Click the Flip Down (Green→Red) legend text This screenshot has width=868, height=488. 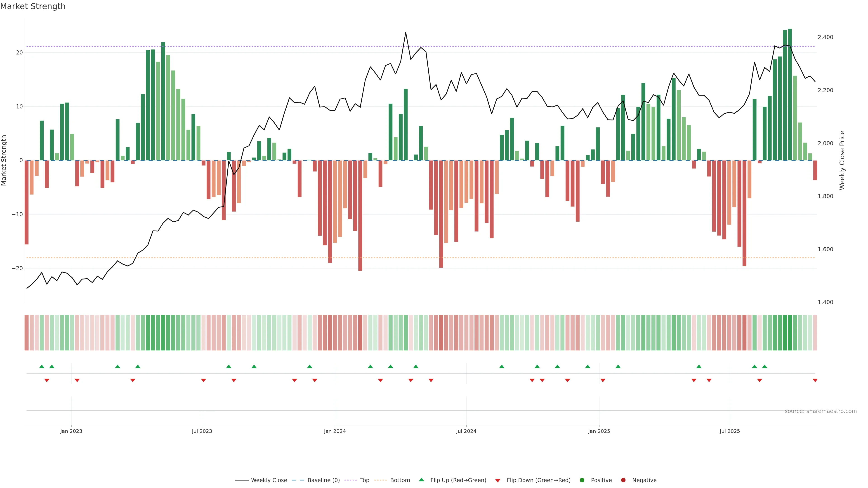[x=538, y=480]
